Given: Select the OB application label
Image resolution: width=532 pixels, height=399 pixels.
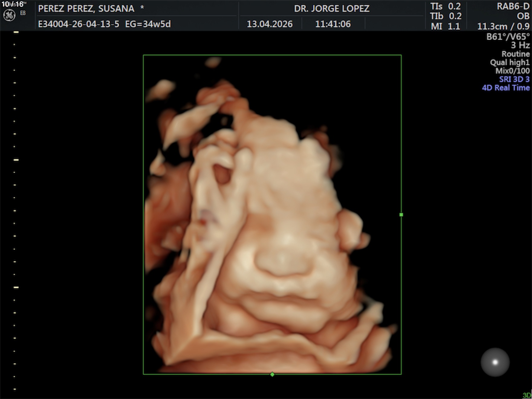Looking at the screenshot, I should tap(523, 16).
